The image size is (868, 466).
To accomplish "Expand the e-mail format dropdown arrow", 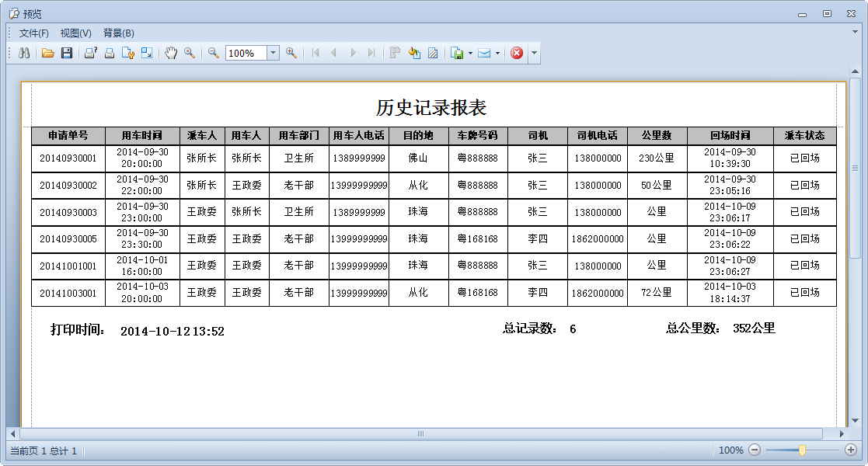I will (497, 53).
